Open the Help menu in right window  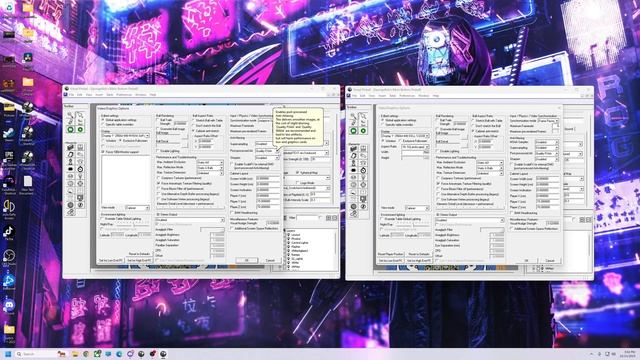[436, 96]
